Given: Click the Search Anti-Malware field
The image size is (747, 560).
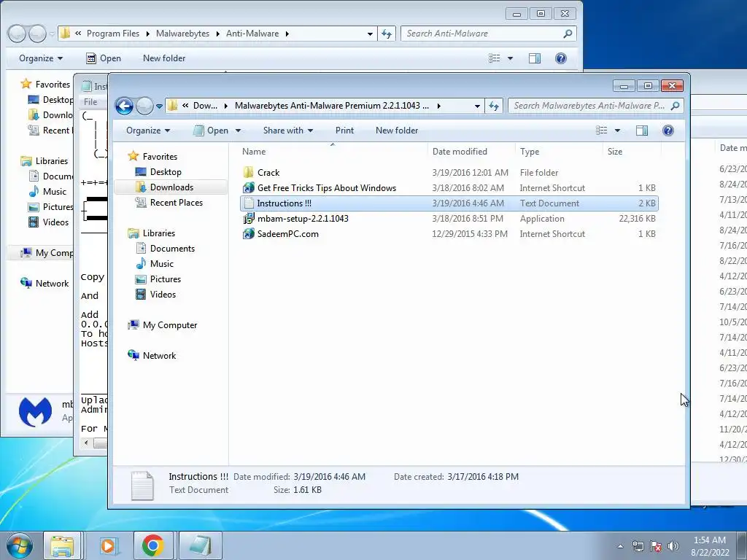Looking at the screenshot, I should (x=488, y=34).
